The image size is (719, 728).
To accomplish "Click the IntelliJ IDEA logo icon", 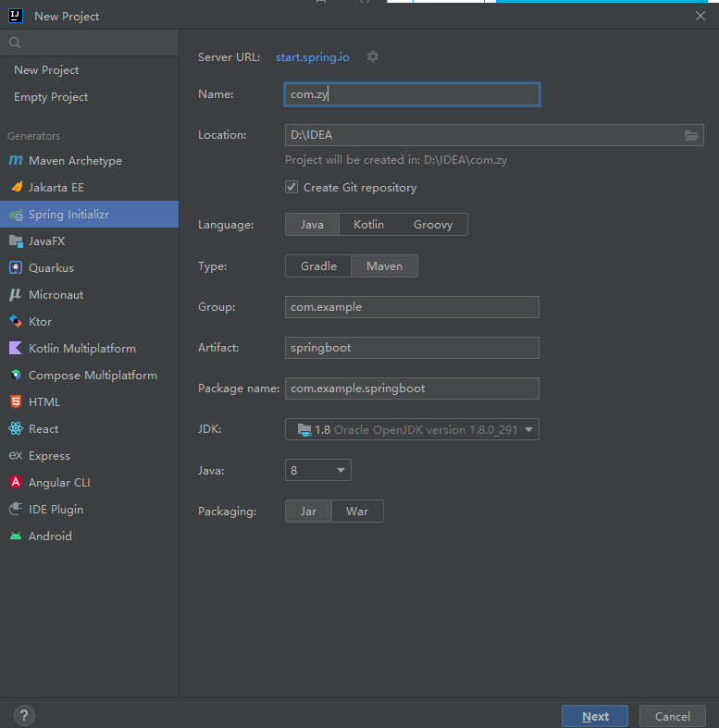I will click(x=16, y=16).
